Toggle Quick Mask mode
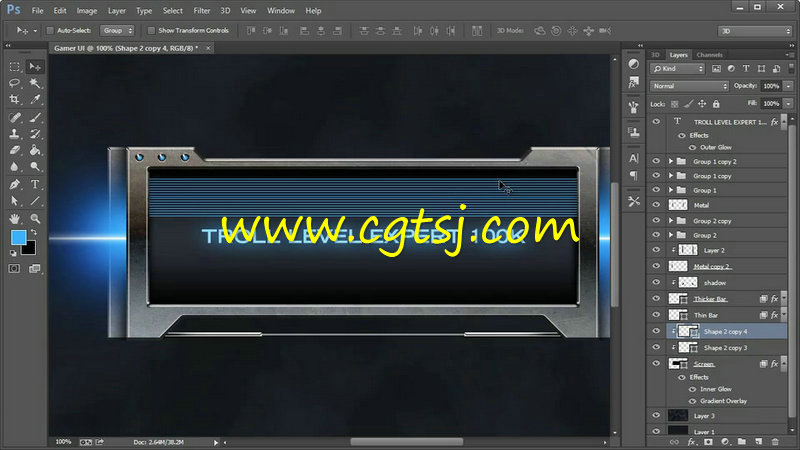The image size is (800, 450). pyautogui.click(x=14, y=269)
